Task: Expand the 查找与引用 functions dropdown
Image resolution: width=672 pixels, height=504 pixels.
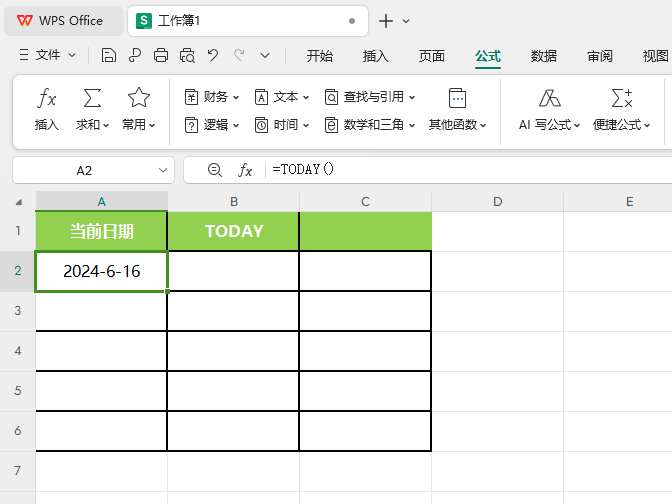Action: 369,97
